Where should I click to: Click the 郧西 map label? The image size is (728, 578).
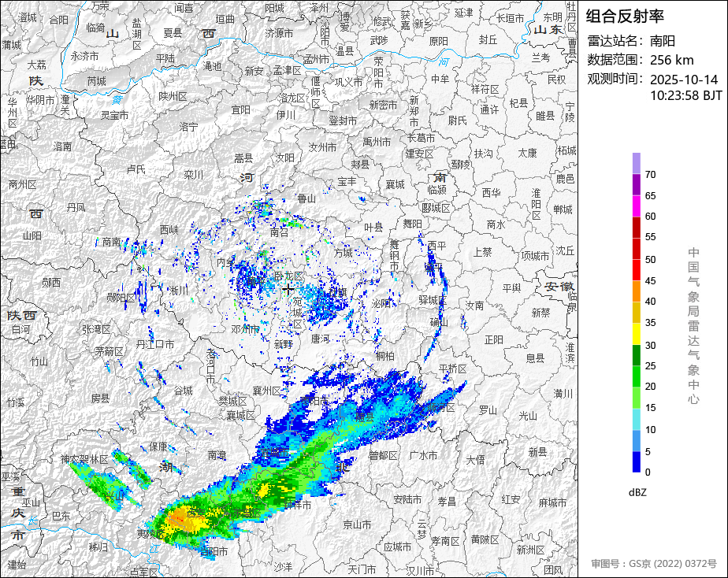51,283
